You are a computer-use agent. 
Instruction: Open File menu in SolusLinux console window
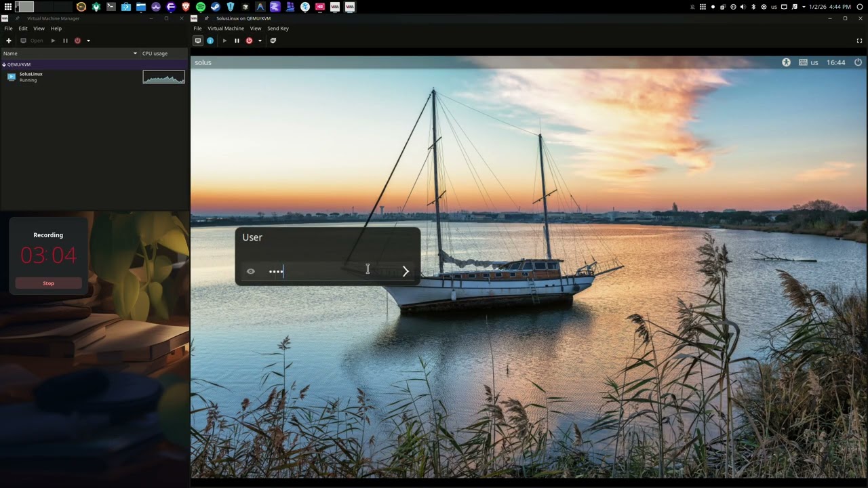(197, 28)
